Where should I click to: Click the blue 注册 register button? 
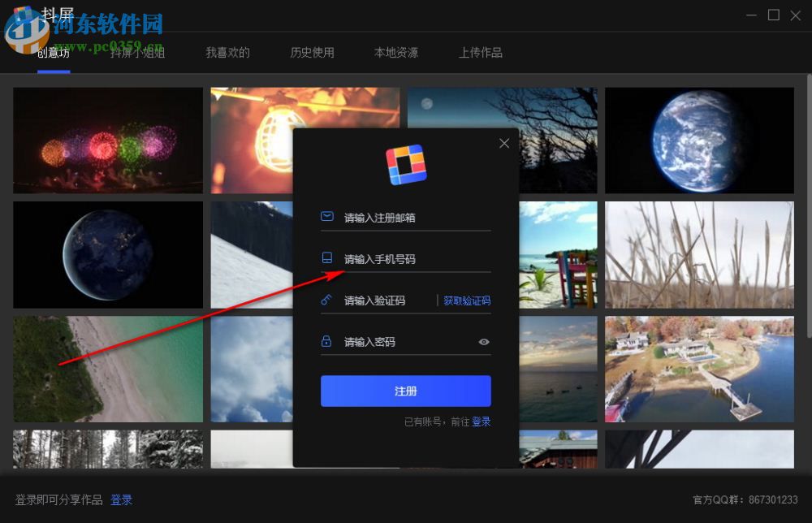pyautogui.click(x=405, y=391)
